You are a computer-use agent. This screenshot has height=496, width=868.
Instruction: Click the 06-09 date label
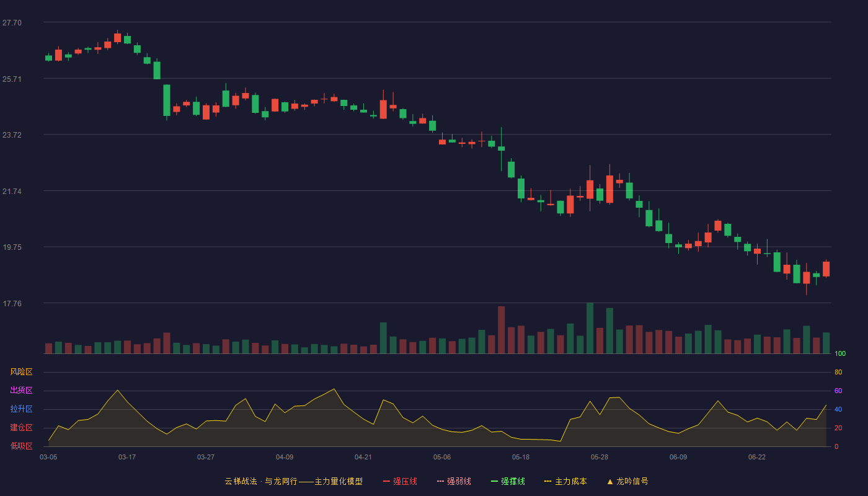678,457
